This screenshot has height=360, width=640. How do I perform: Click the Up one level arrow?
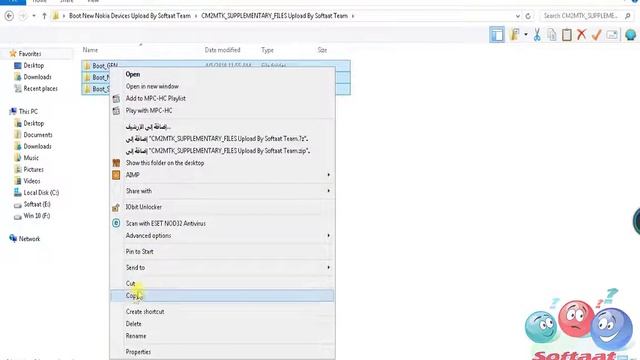coord(44,16)
